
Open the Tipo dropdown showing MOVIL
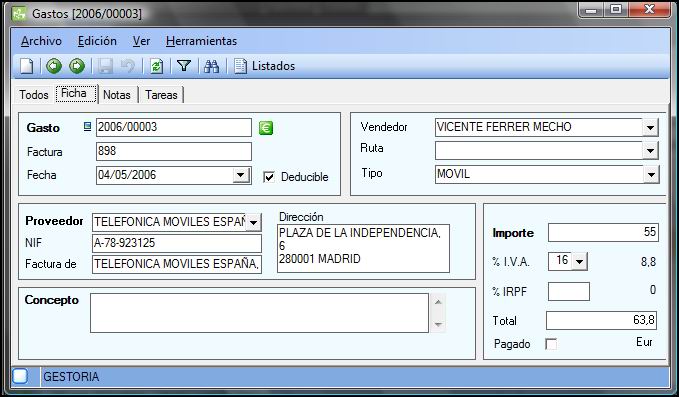tap(650, 174)
